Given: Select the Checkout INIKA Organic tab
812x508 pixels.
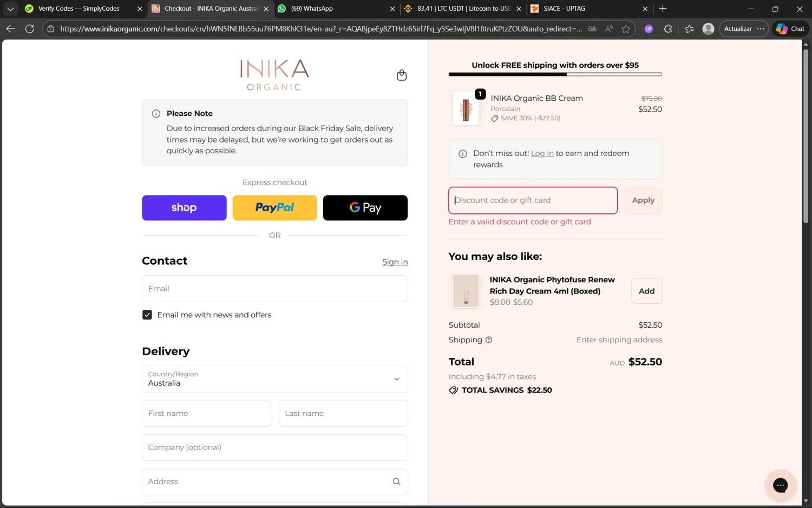Looking at the screenshot, I should click(x=211, y=9).
